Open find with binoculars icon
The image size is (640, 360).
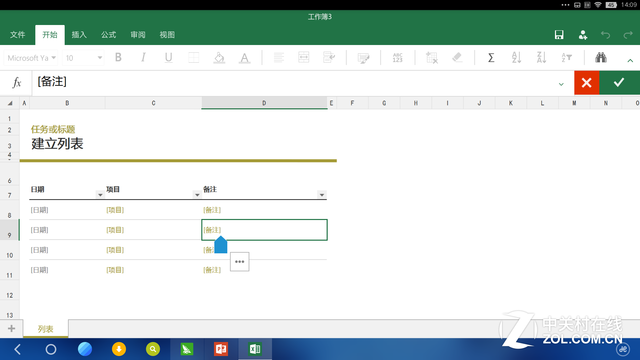click(x=601, y=58)
